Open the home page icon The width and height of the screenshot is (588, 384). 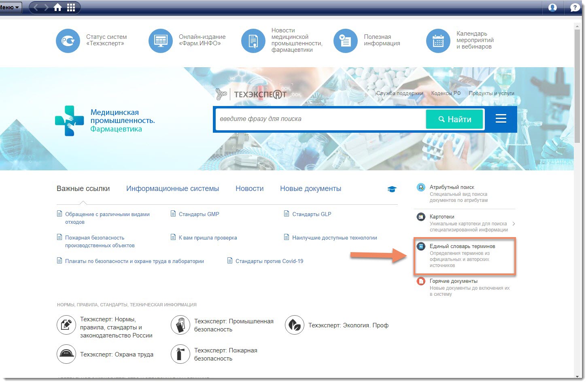coord(58,7)
